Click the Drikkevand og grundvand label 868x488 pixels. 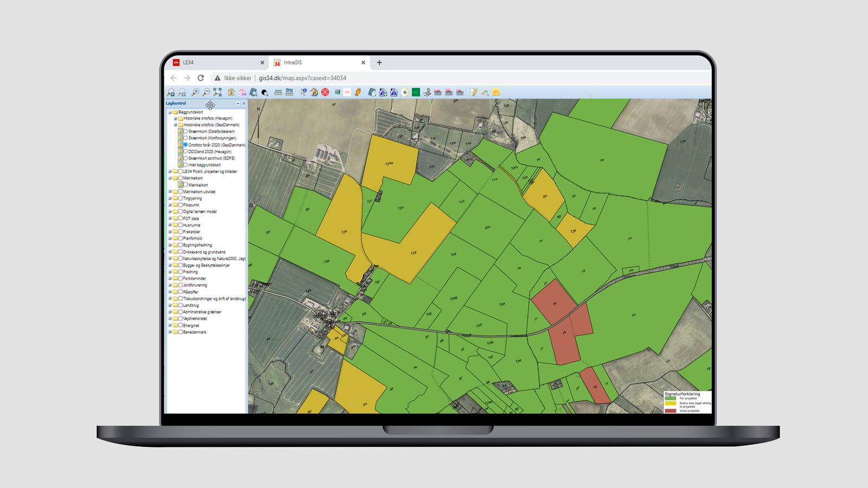click(204, 252)
